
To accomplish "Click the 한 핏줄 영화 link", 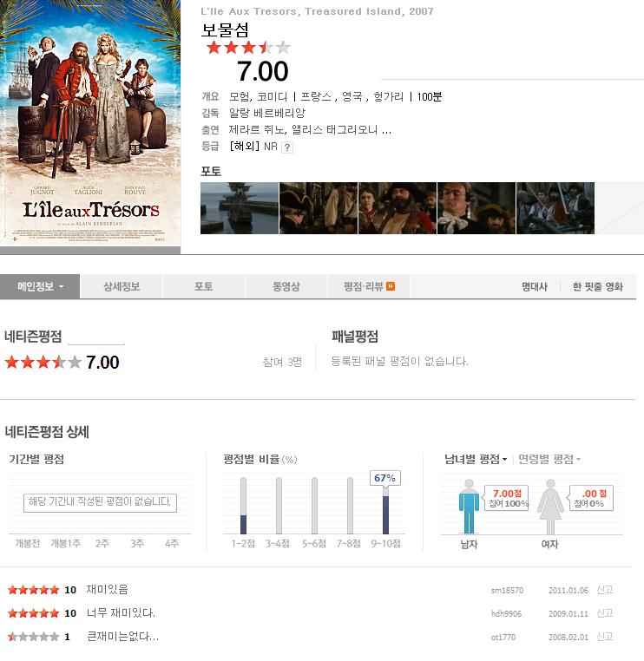I will pos(598,287).
